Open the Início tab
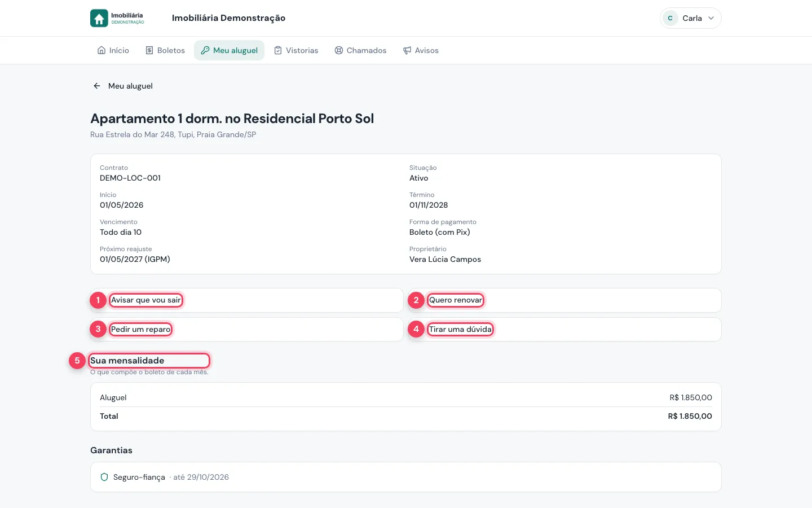The width and height of the screenshot is (812, 508). point(113,50)
